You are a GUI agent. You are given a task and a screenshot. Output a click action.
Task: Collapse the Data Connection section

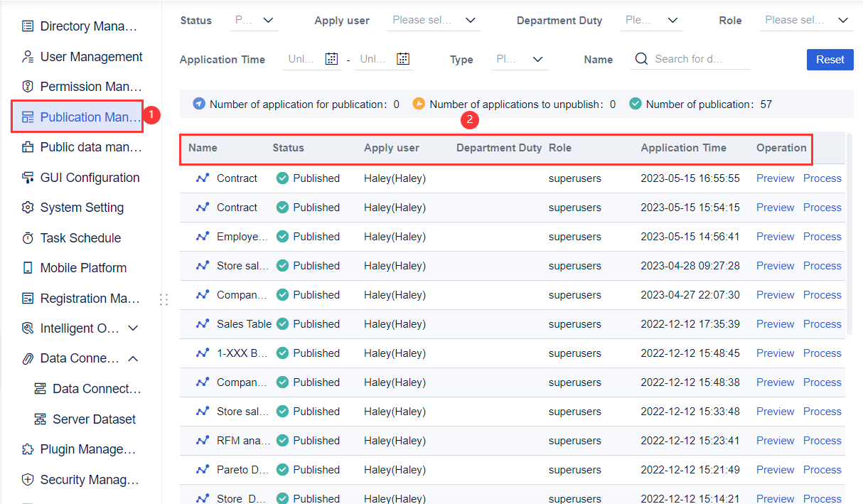click(132, 358)
